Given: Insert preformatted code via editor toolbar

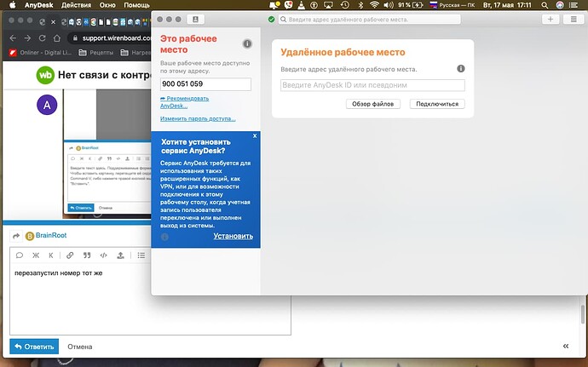Looking at the screenshot, I should point(103,255).
